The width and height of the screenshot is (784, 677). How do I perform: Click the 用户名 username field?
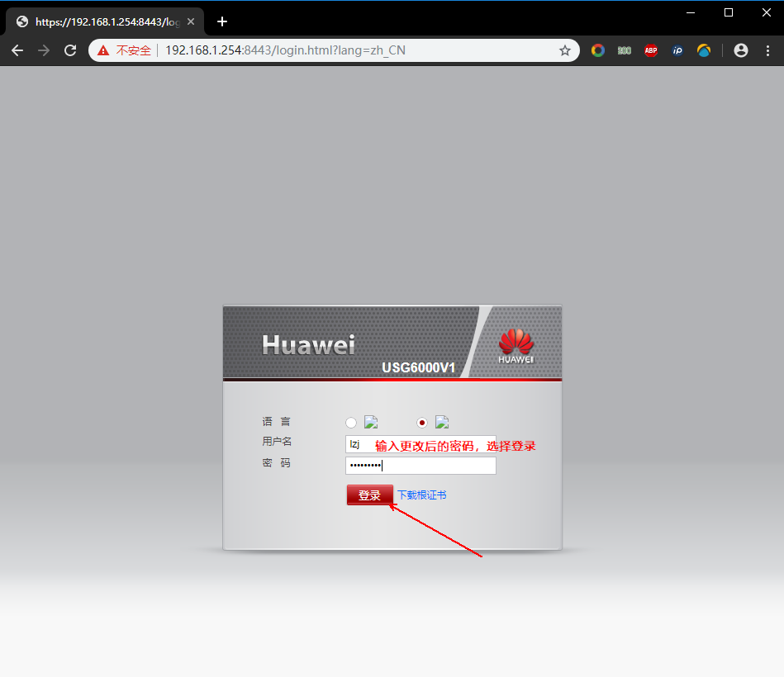click(x=421, y=444)
